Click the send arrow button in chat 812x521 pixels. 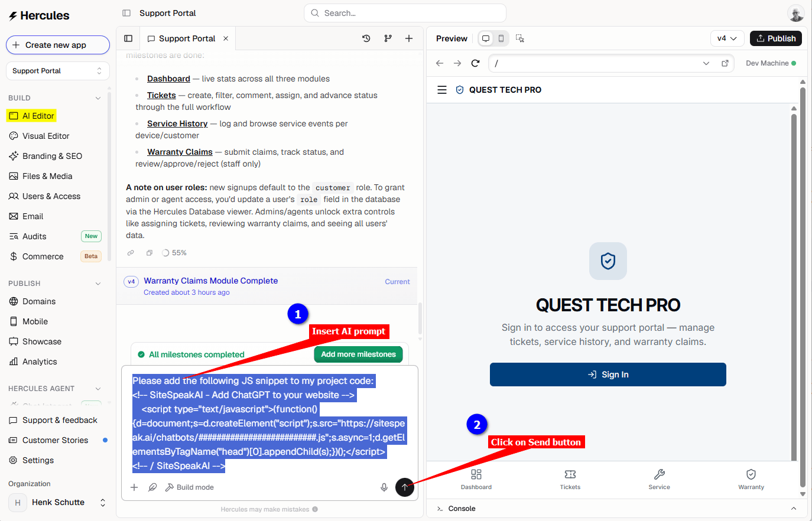(x=404, y=487)
